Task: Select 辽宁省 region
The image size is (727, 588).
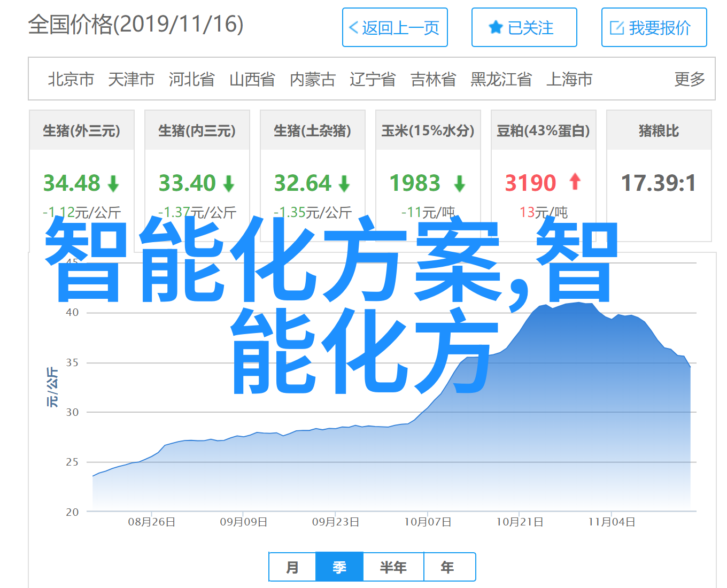Action: pos(373,79)
